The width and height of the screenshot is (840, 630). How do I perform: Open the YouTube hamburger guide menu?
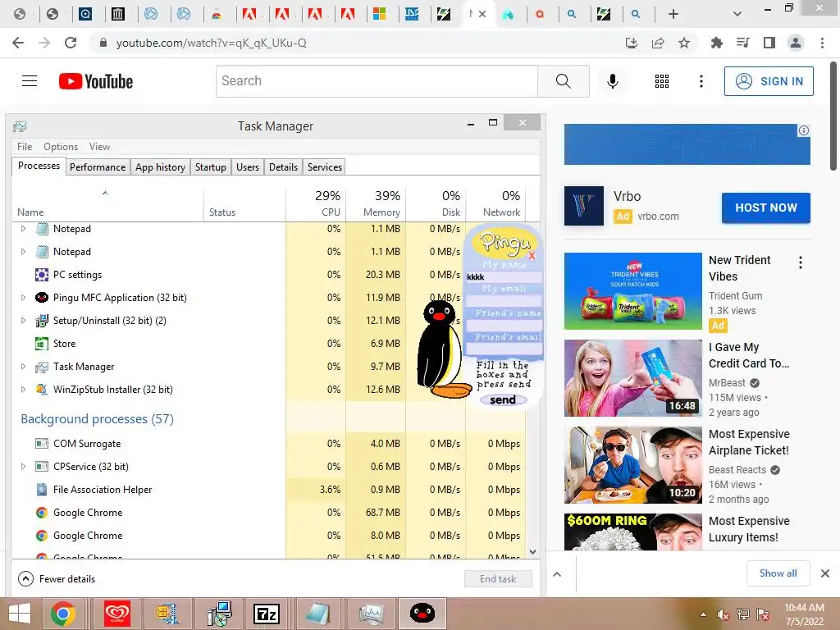pos(30,81)
